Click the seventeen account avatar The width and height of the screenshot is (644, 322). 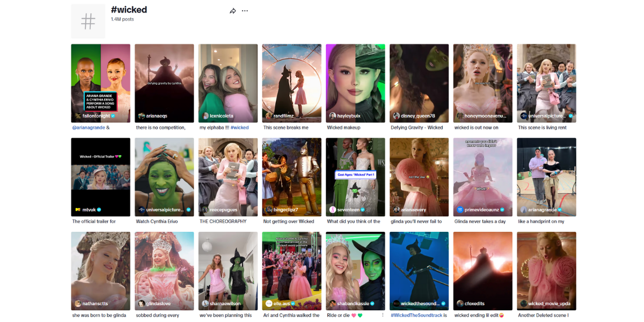[x=333, y=210]
